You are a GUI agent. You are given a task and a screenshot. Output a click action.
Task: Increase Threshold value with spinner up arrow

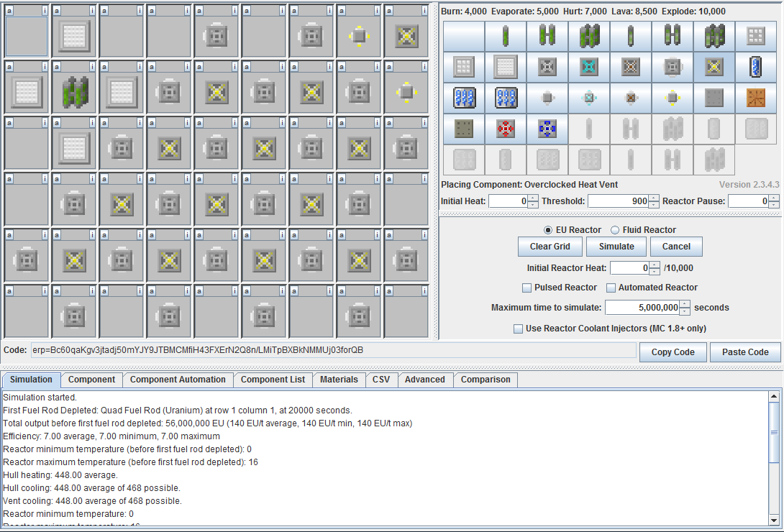pyautogui.click(x=653, y=198)
